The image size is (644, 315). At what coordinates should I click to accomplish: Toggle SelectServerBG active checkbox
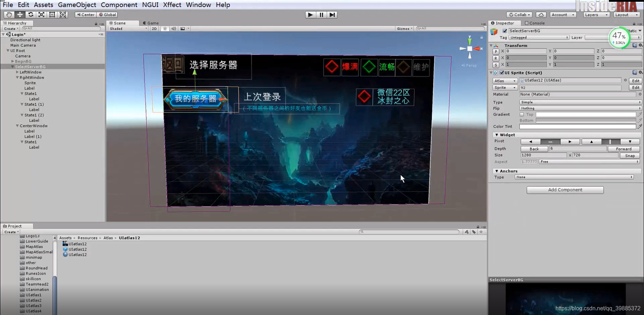(x=505, y=31)
